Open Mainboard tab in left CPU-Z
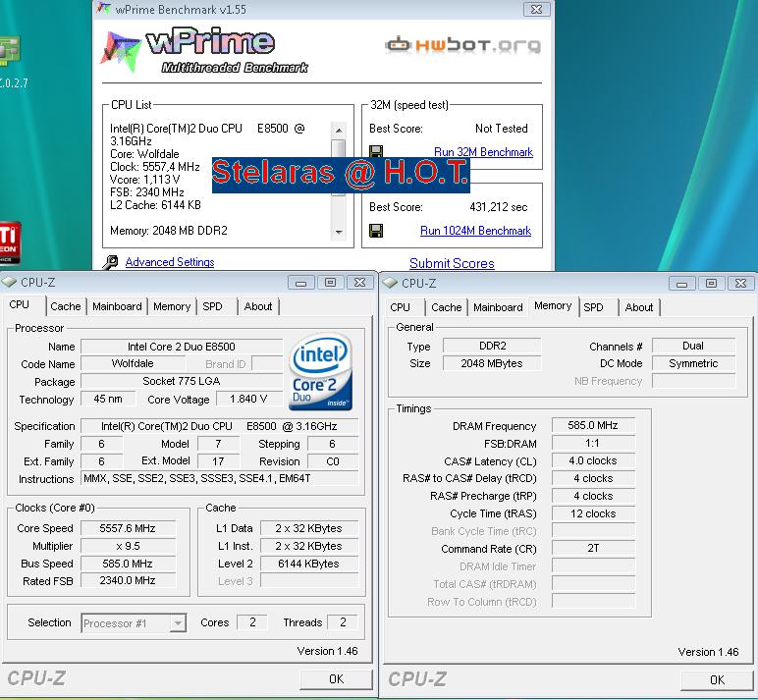Screen dimensions: 758x700 [117, 306]
